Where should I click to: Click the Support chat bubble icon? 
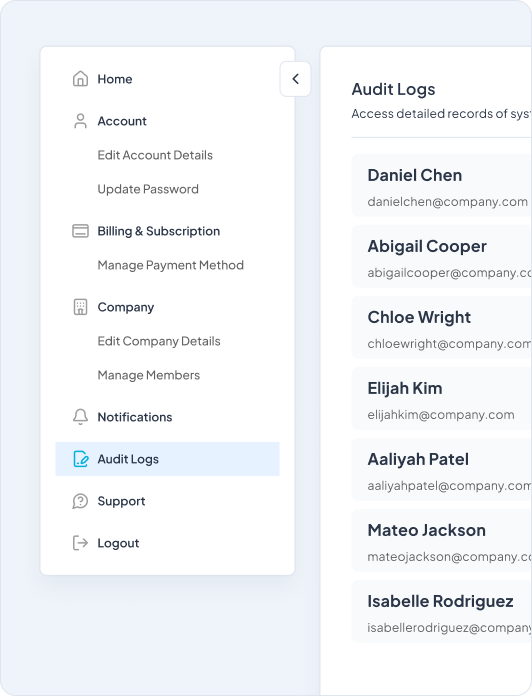click(x=80, y=501)
